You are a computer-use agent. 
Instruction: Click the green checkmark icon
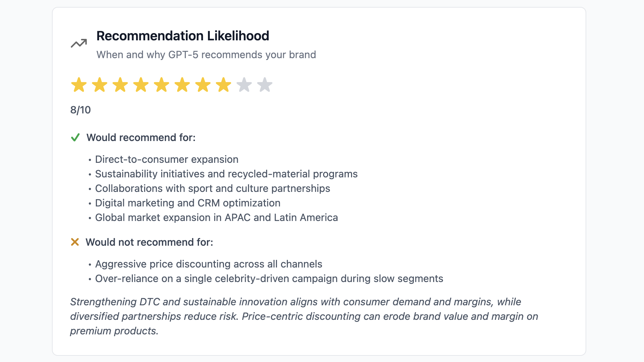pyautogui.click(x=75, y=137)
